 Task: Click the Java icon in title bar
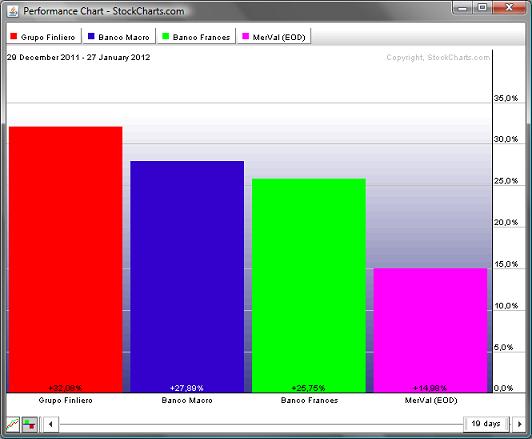pos(13,11)
